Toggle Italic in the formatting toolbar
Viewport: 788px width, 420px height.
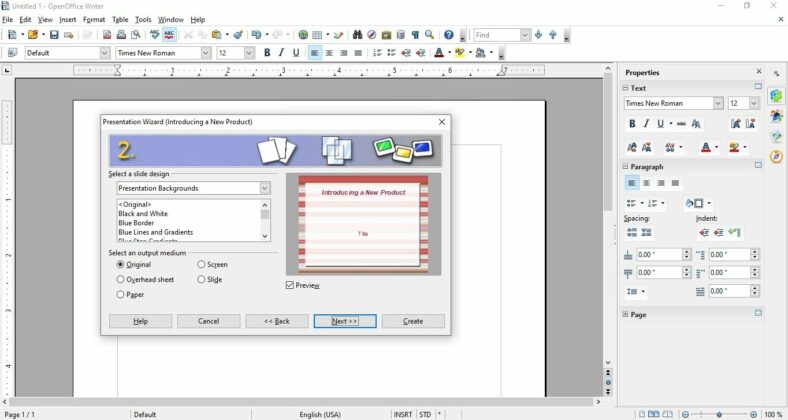(281, 53)
